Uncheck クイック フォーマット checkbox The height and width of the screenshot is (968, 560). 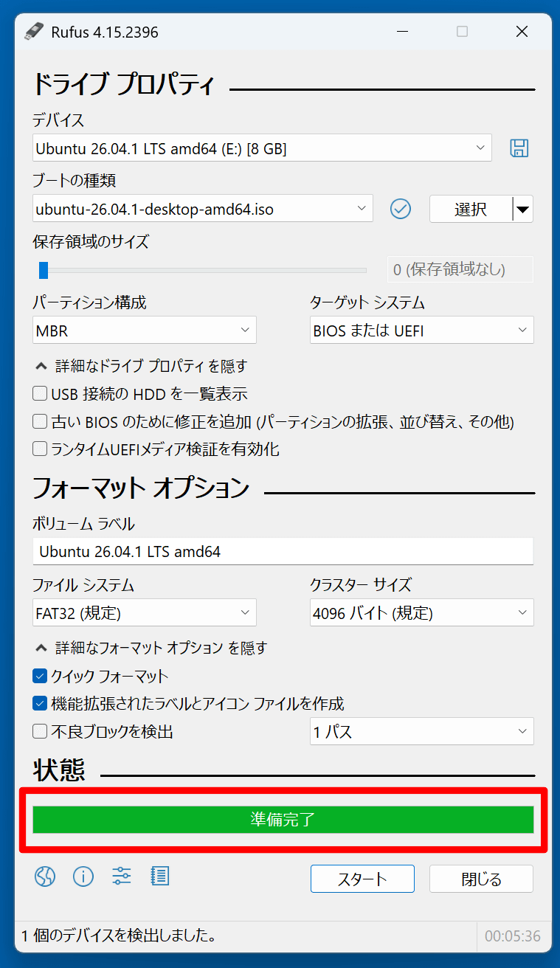point(40,676)
